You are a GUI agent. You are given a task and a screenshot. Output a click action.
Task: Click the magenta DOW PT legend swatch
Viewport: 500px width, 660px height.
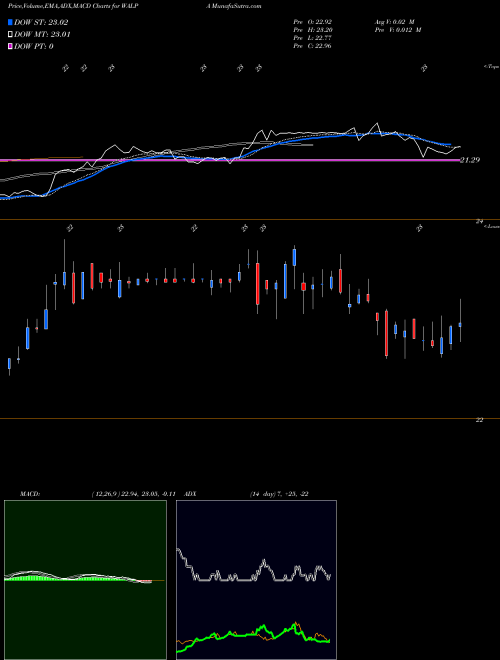(10, 46)
